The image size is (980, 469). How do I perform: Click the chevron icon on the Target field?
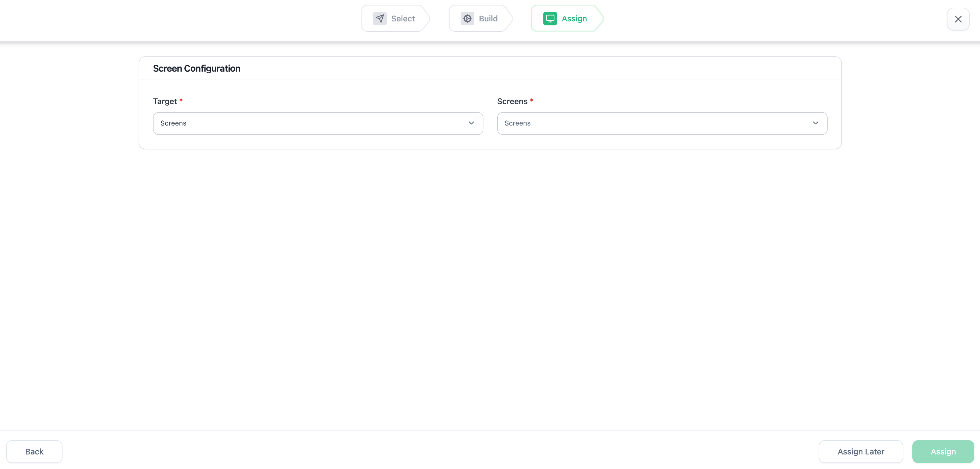[x=471, y=123]
